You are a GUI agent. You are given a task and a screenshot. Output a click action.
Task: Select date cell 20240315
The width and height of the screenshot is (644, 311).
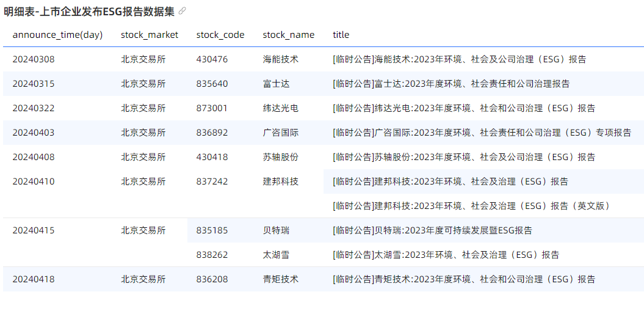33,84
